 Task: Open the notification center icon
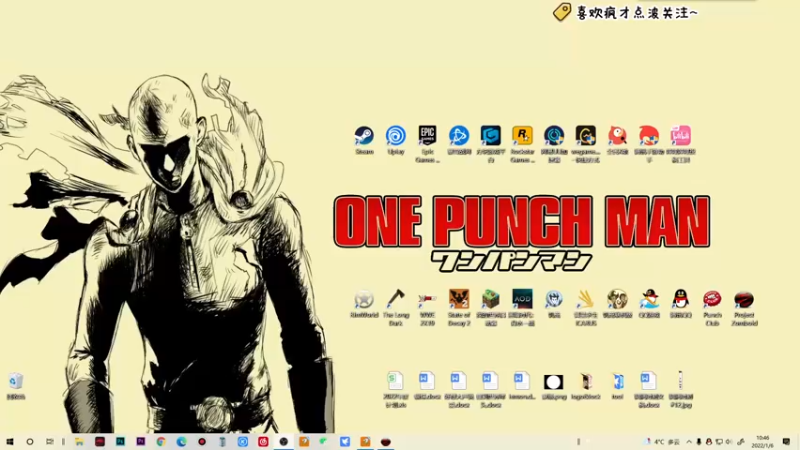(786, 442)
